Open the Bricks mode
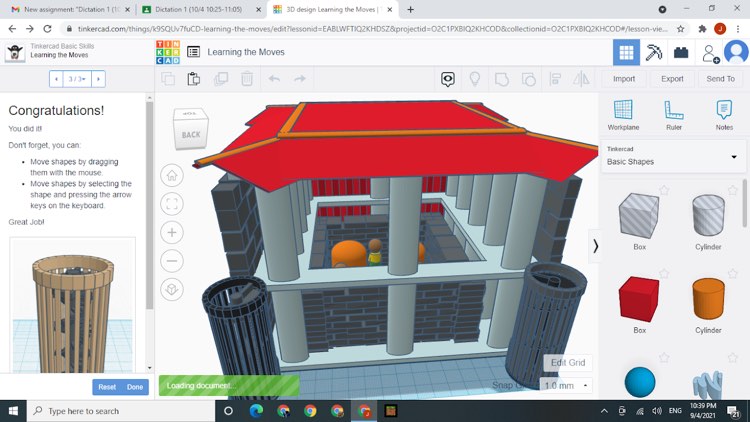750x422 pixels. (x=681, y=52)
